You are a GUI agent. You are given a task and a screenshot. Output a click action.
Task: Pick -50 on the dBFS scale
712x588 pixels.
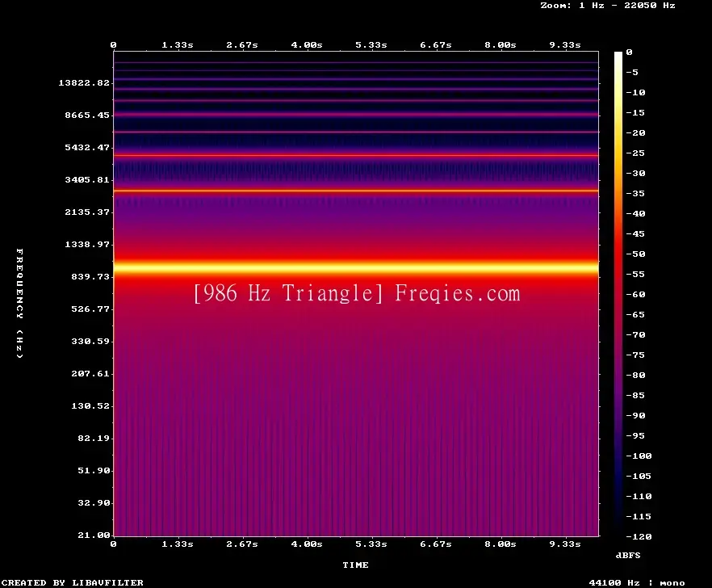[635, 254]
